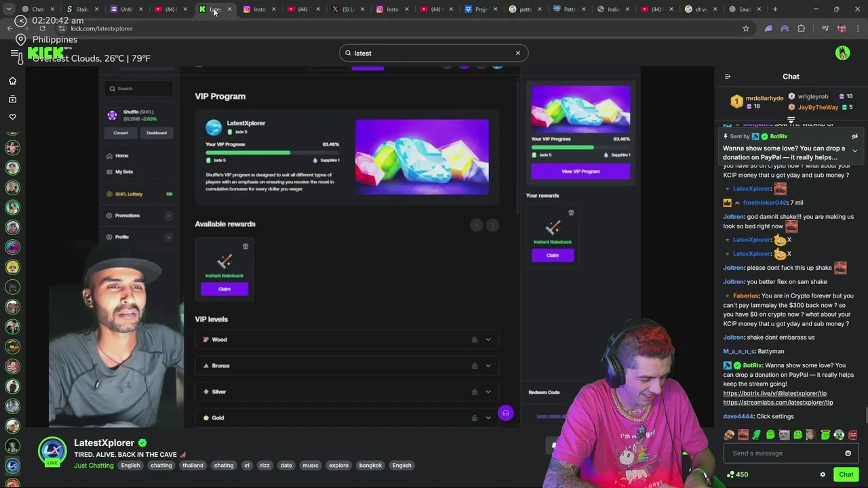
Task: Open browser extensions puzzle icon
Action: pyautogui.click(x=802, y=28)
